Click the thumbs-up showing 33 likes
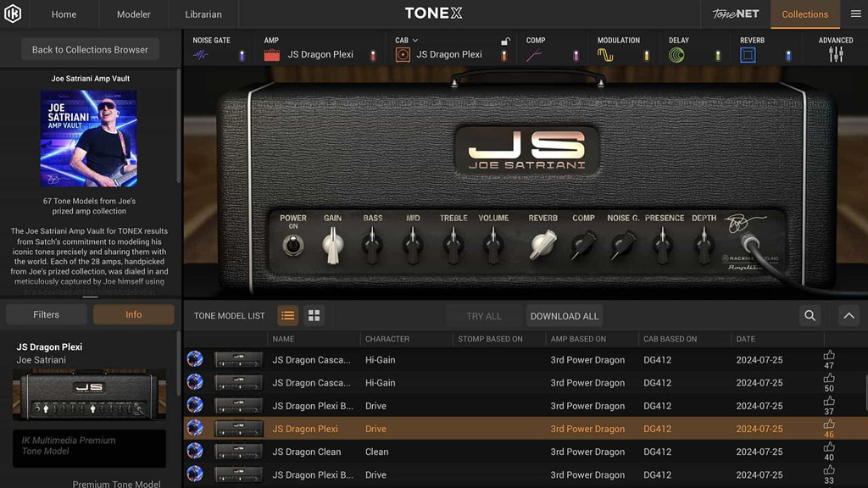 coord(829,470)
